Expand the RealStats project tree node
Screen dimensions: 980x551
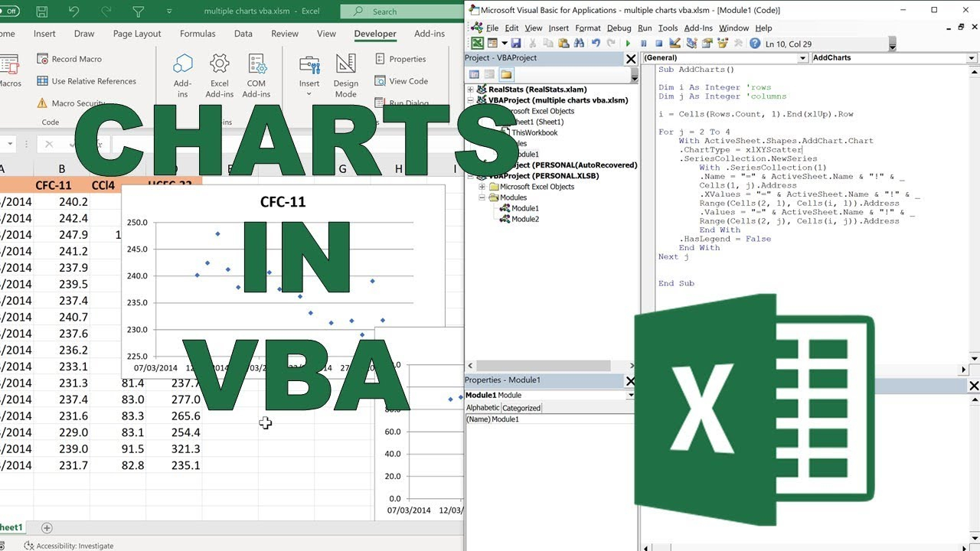(471, 90)
